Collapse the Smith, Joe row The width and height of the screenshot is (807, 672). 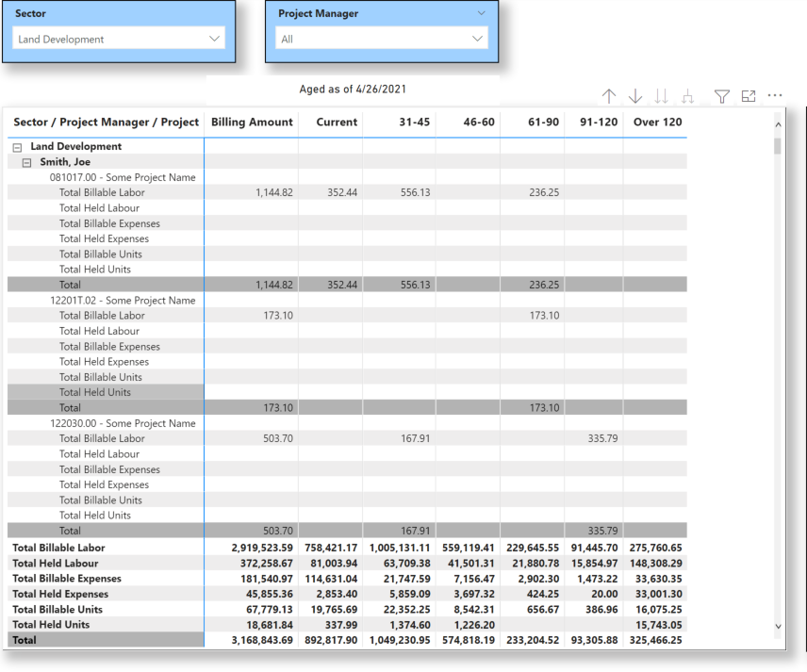[26, 163]
